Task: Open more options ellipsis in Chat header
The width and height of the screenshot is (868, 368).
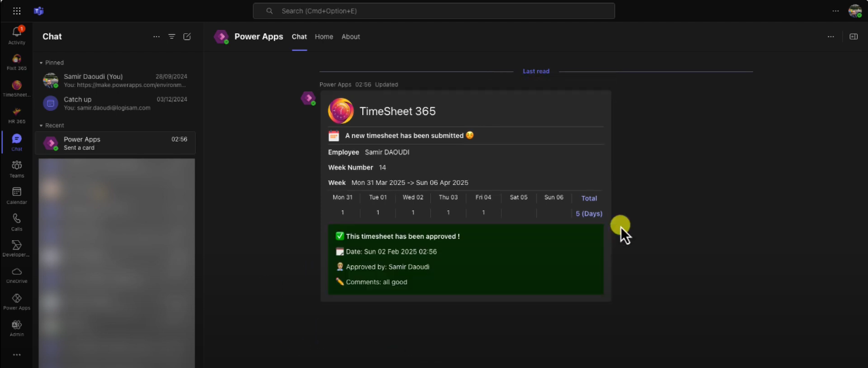Action: (156, 37)
